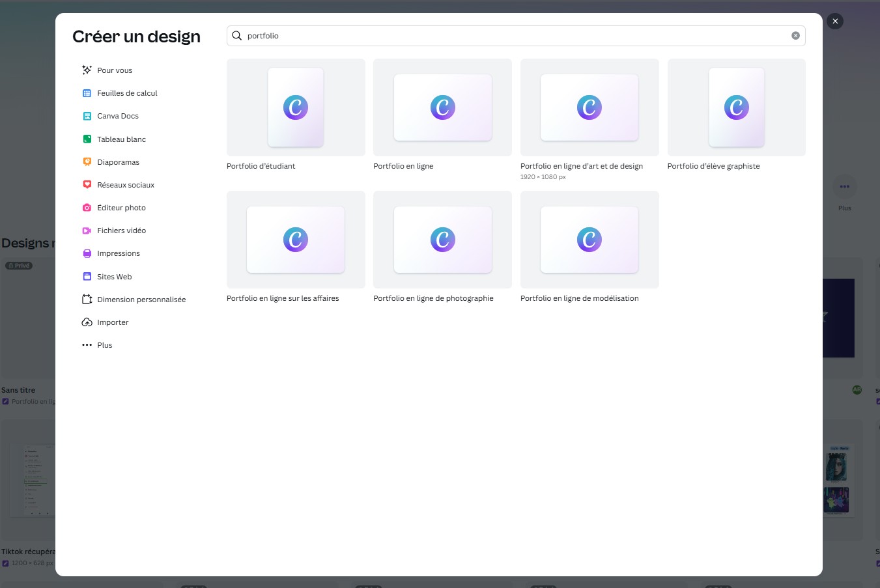
Task: Choose the Tableau blanc whiteboard icon
Action: coord(87,139)
